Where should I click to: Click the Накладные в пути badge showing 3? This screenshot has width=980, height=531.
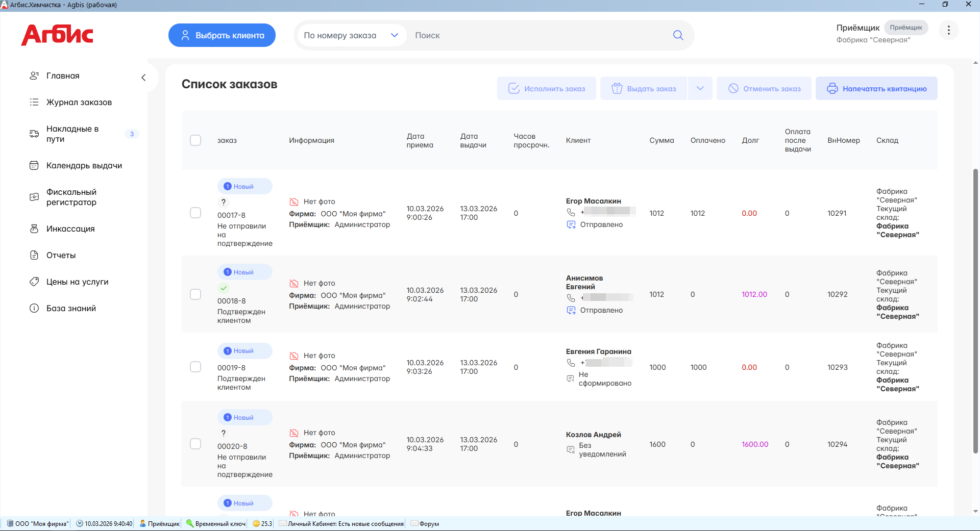coord(132,134)
